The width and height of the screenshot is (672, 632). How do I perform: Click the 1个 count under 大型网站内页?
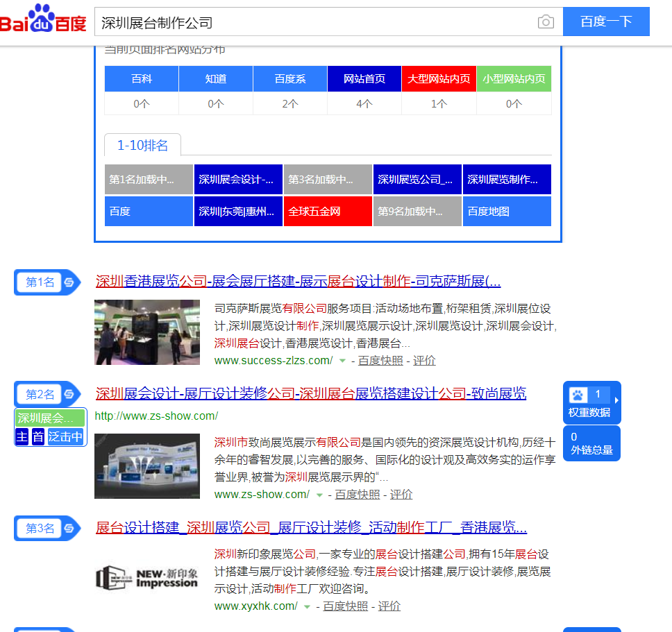coord(439,103)
